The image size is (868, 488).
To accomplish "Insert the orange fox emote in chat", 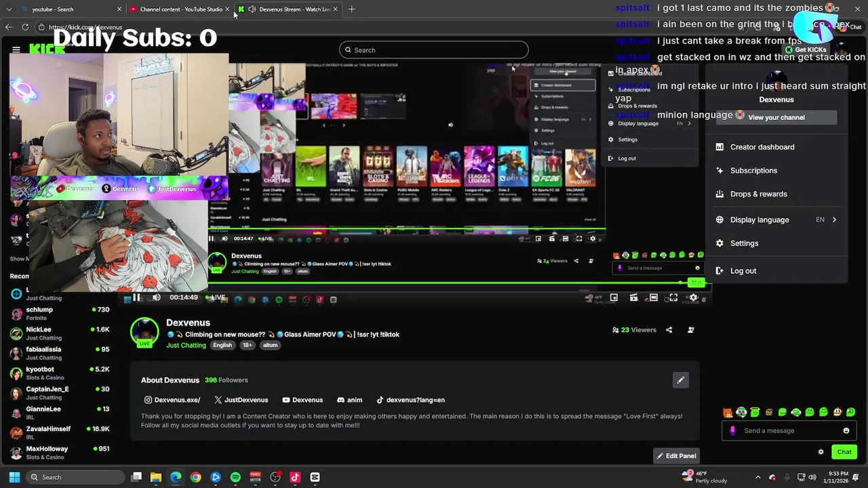I will 728,412.
